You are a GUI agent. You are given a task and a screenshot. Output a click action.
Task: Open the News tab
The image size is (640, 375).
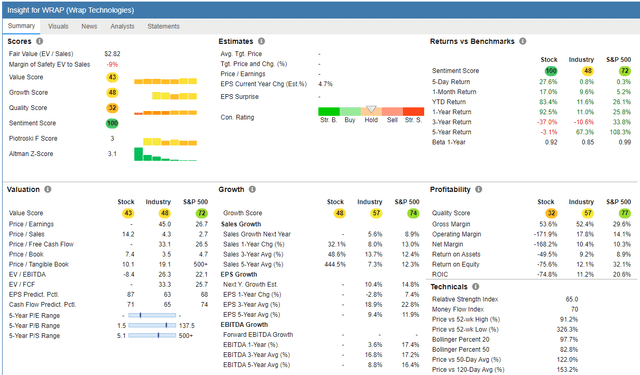tap(89, 26)
